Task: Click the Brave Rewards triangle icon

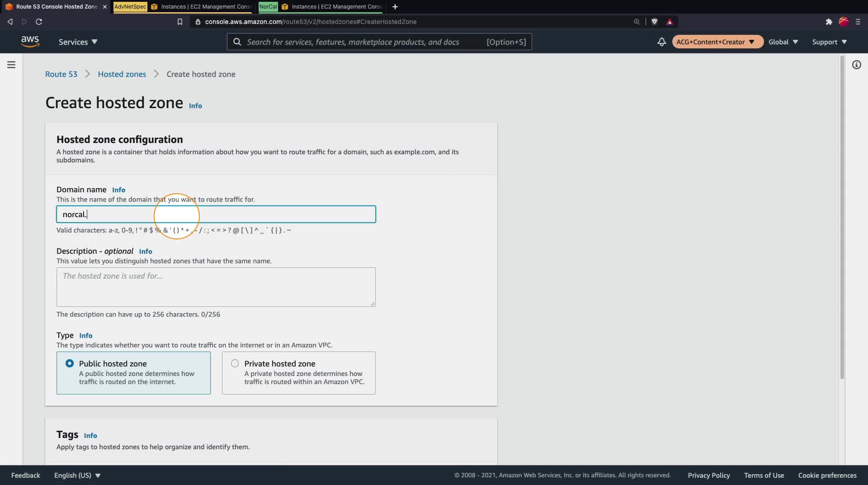Action: point(670,22)
